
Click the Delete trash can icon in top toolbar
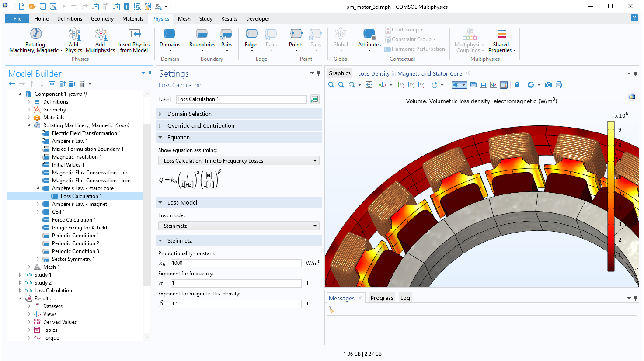pyautogui.click(x=126, y=7)
